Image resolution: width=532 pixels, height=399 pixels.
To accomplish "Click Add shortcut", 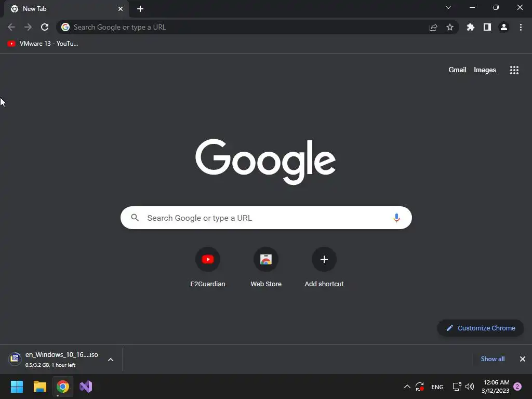I will pos(324,268).
